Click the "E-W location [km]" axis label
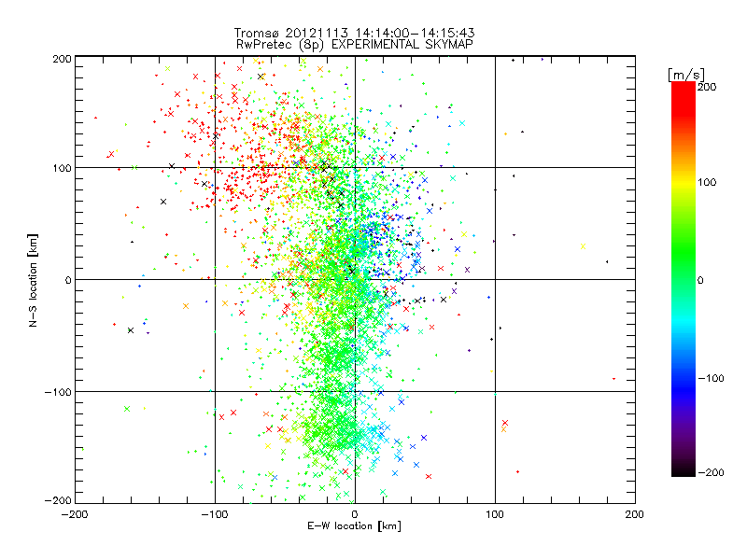Image resolution: width=747 pixels, height=560 pixels. (x=354, y=526)
